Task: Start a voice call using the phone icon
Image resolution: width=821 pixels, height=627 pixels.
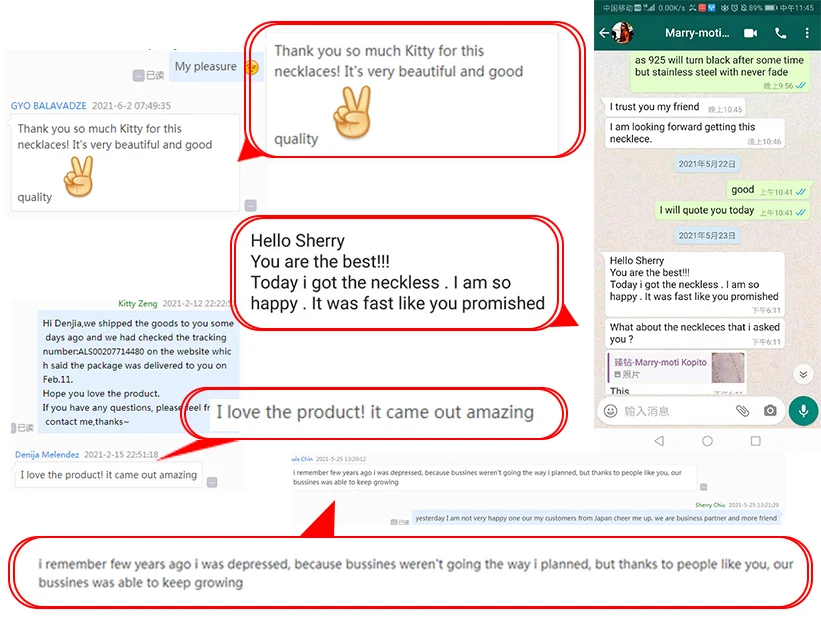Action: point(780,33)
